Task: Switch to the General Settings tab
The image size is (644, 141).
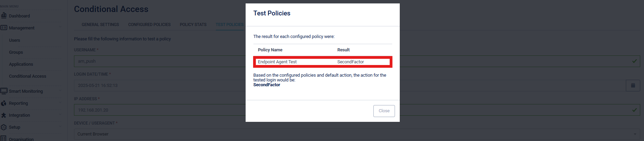Action: point(100,25)
